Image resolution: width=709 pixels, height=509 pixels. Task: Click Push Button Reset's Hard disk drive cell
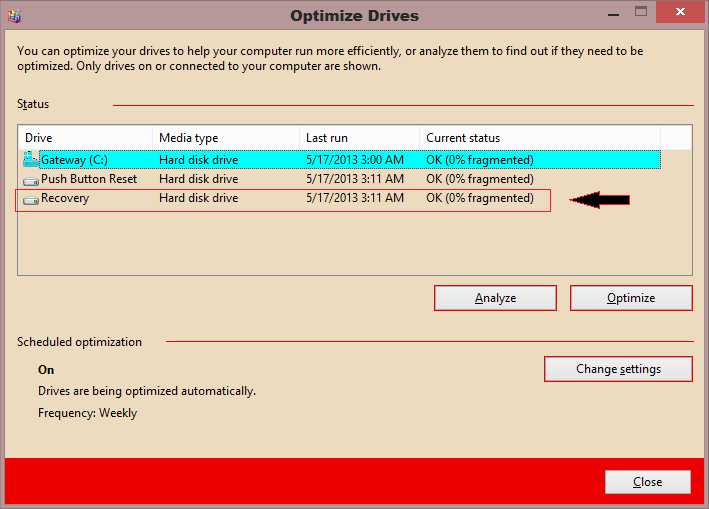click(199, 179)
